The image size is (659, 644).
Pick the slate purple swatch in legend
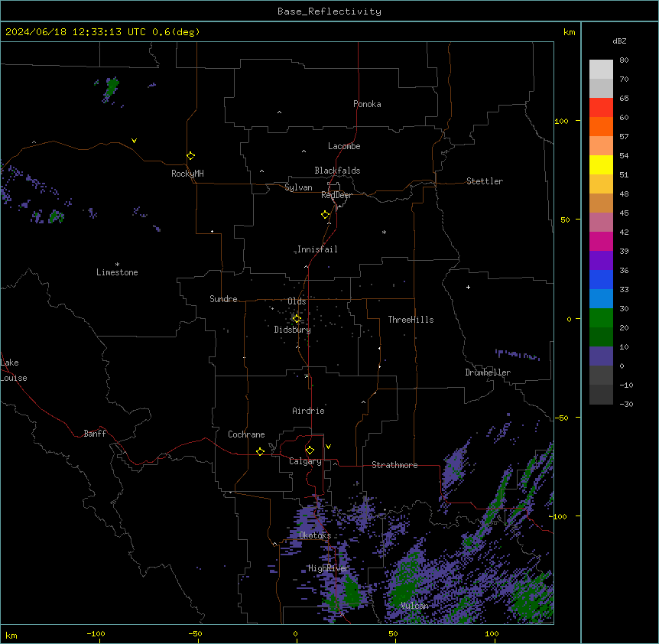[x=601, y=356]
